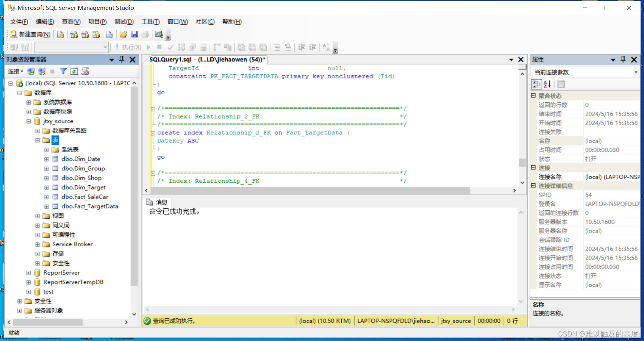644x341 pixels.
Task: Switch to the 消息 results tab
Action: click(157, 202)
